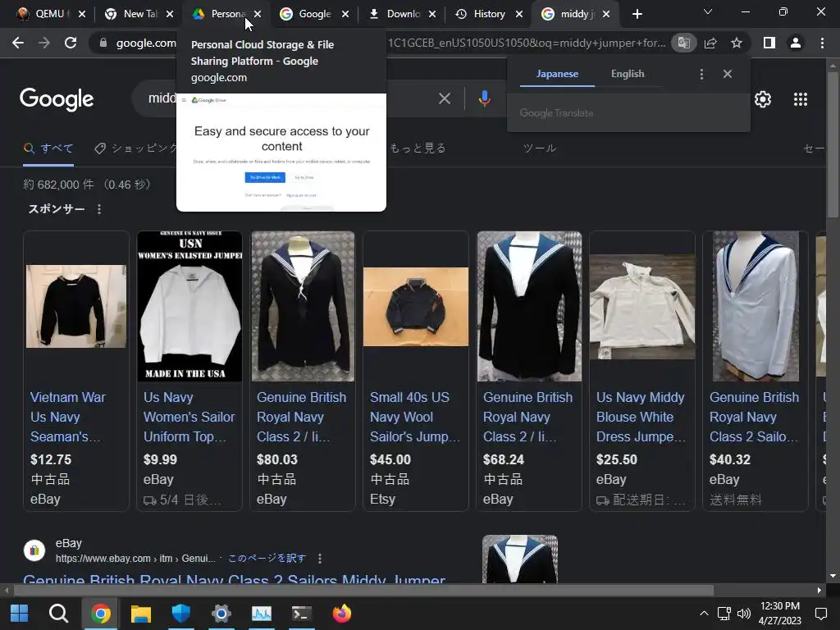Go forward with the browser arrow
Viewport: 840px width, 630px height.
click(44, 43)
